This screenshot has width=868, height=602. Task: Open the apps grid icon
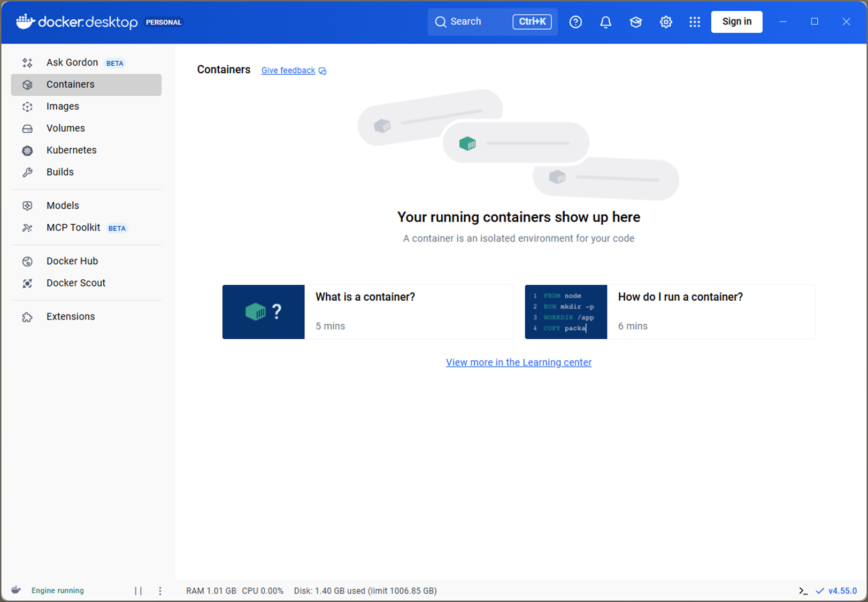(695, 22)
